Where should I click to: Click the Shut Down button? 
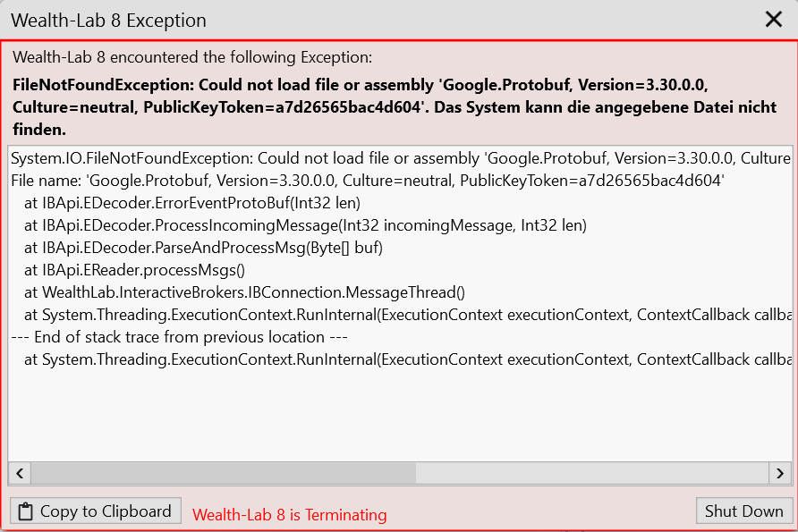coord(743,511)
